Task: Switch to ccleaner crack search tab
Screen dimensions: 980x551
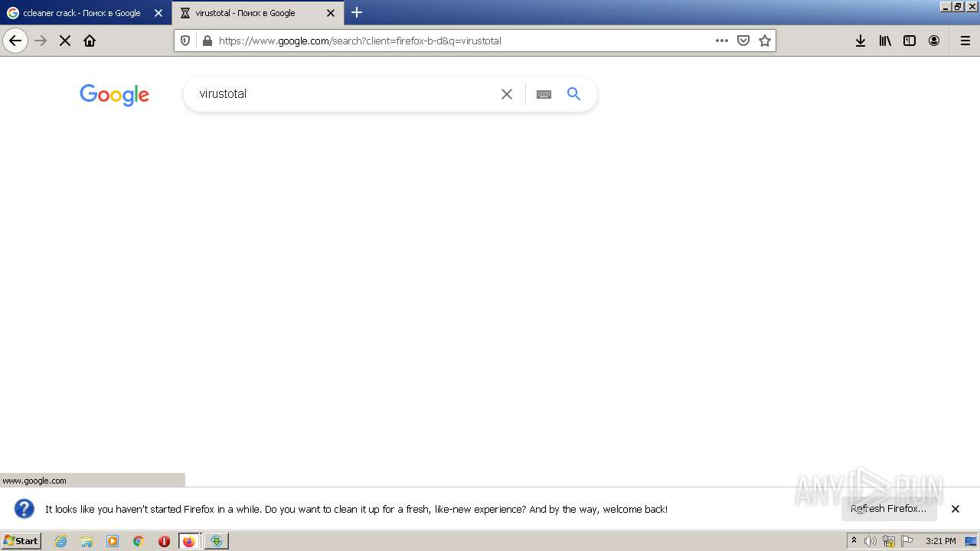Action: pos(86,13)
